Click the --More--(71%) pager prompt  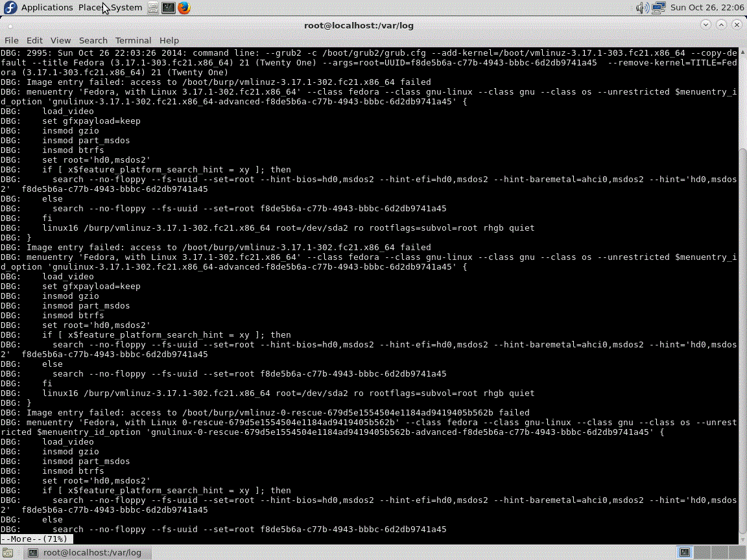click(37, 539)
